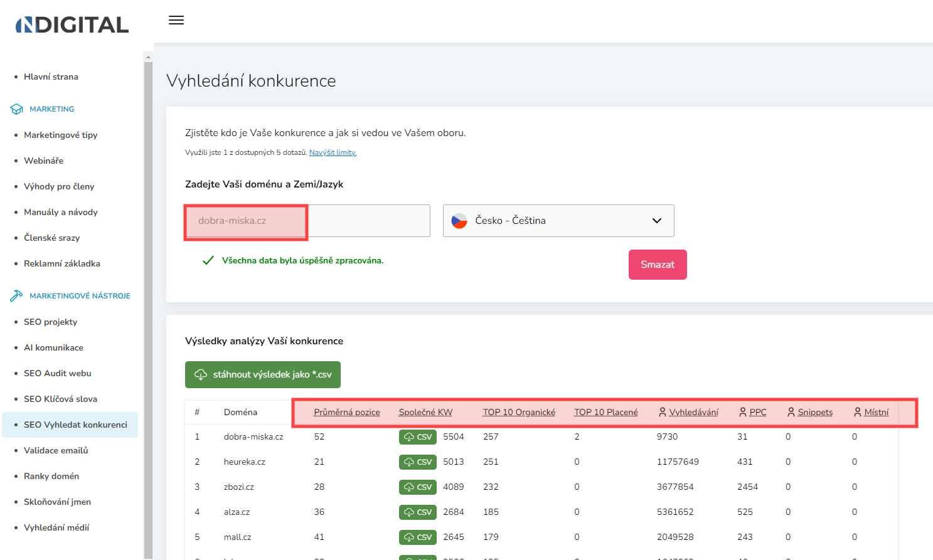This screenshot has height=560, width=933.
Task: Click the NDIGITAL logo
Action: pos(72,24)
